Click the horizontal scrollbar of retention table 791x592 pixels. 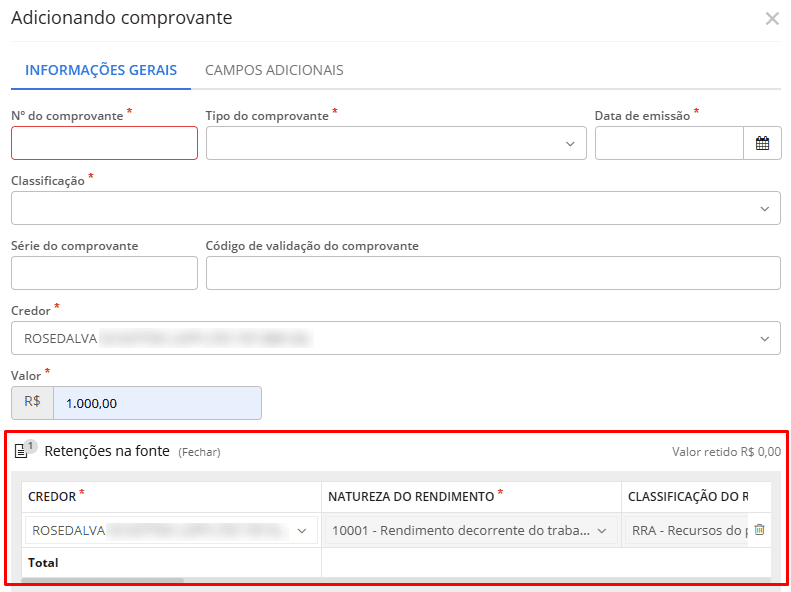click(102, 580)
